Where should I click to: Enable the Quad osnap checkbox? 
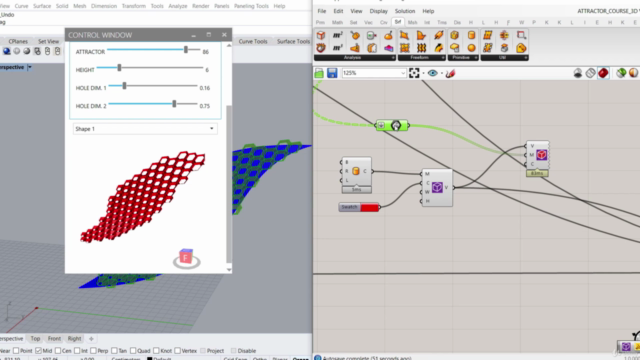[133, 351]
